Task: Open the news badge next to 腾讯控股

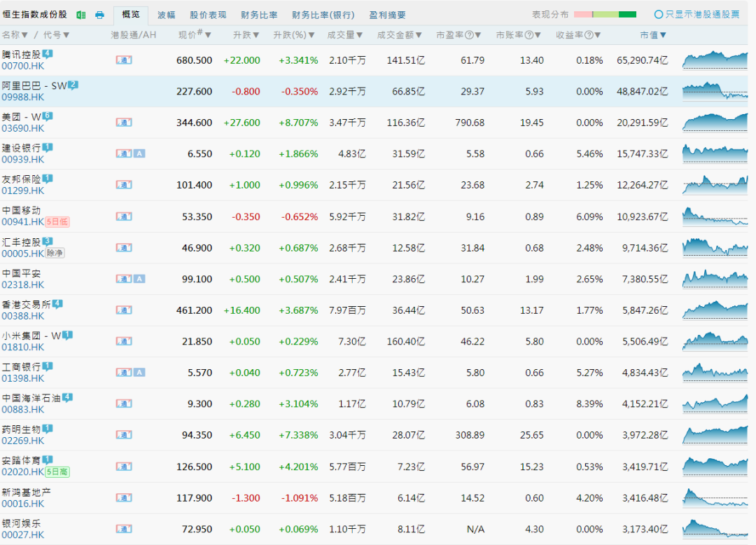Action: pos(48,54)
